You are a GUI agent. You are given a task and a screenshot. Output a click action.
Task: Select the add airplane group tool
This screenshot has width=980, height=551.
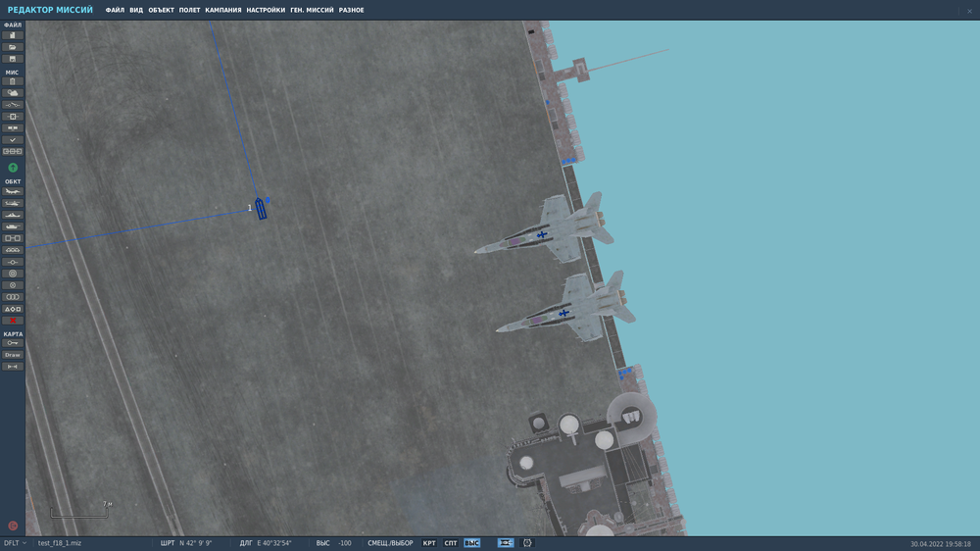tap(13, 191)
